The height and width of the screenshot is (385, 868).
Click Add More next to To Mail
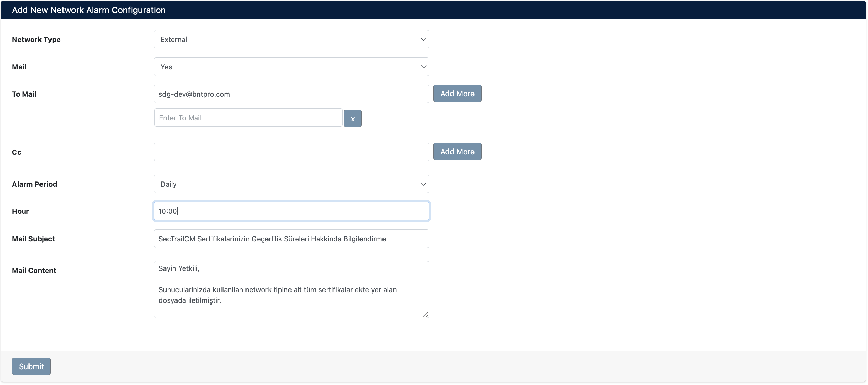coord(457,93)
